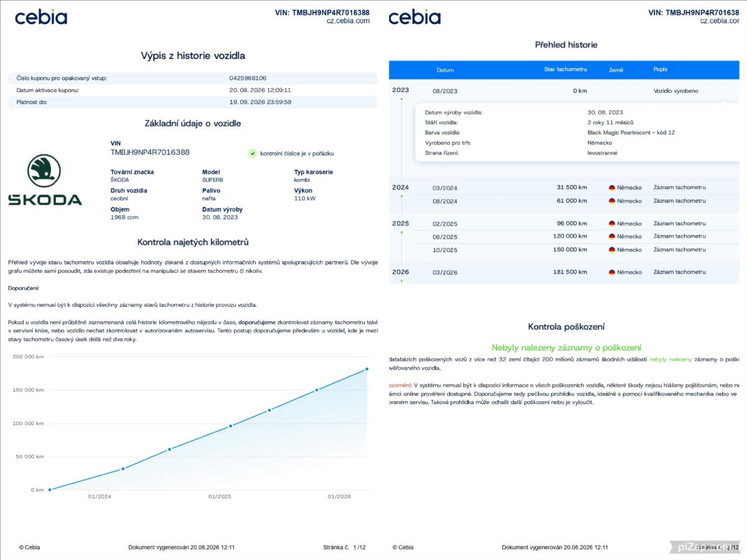This screenshot has height=560, width=747.
Task: Click the Škoda logo emblem
Action: 44,172
